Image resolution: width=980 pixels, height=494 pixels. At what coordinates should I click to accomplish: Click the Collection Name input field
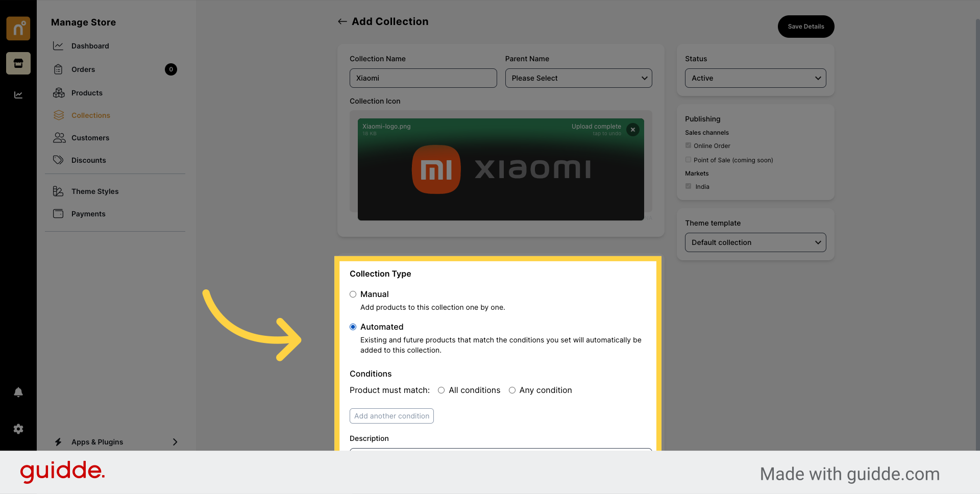(423, 78)
